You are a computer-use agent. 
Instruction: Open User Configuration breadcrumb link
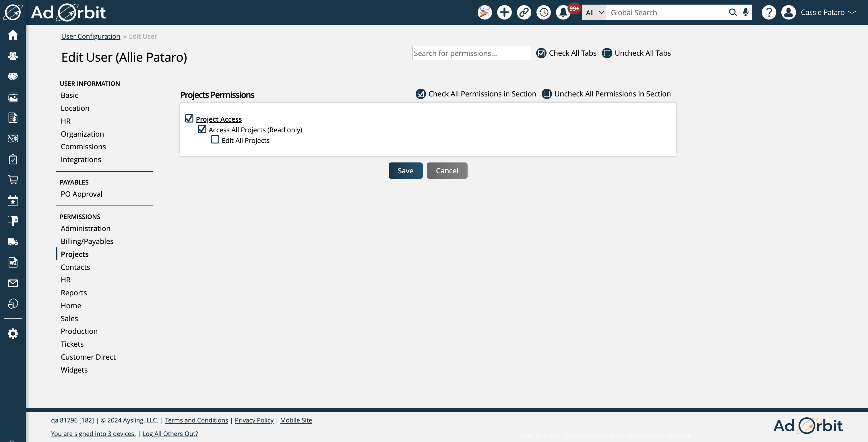coord(91,36)
